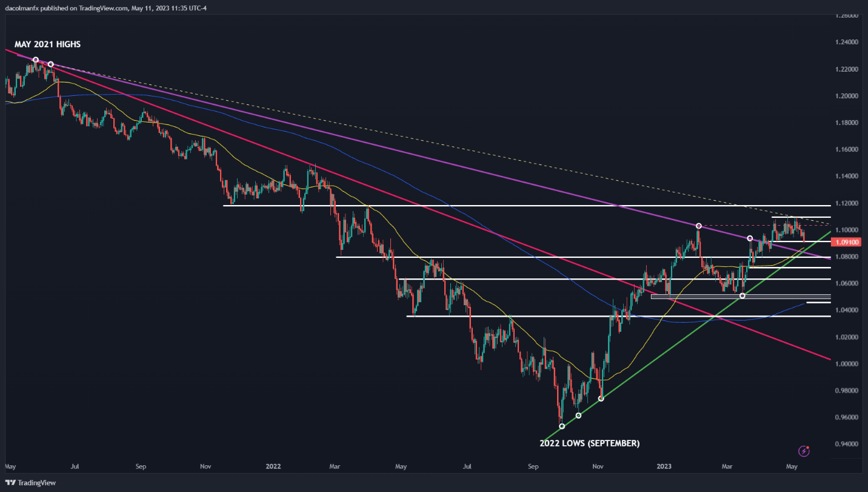Click the 2022 LOWS (SEPTEMBER) annotation
868x492 pixels.
pos(589,443)
